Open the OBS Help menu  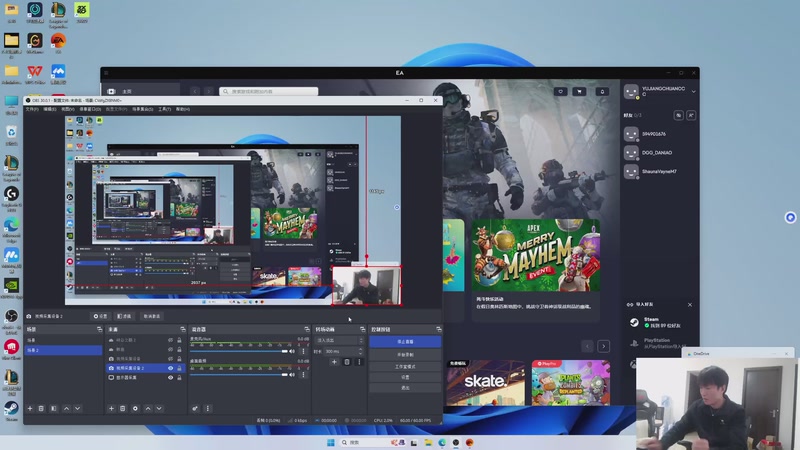[x=183, y=109]
